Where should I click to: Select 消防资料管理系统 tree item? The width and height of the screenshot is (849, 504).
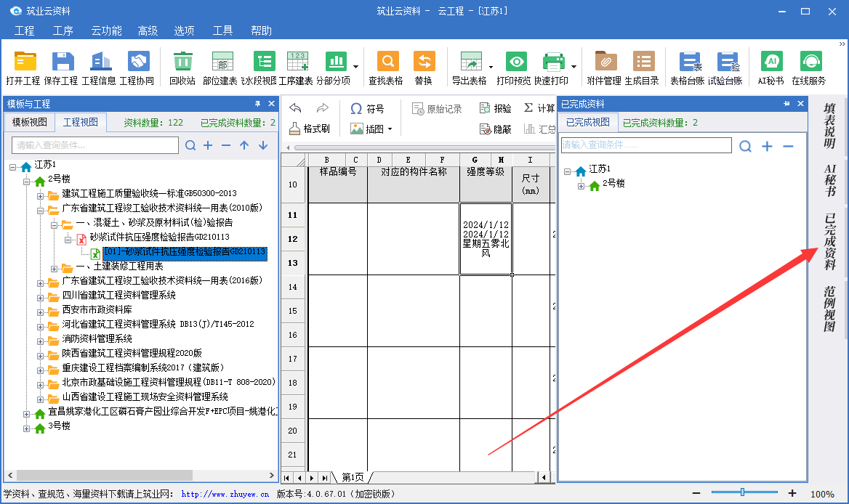click(x=97, y=338)
